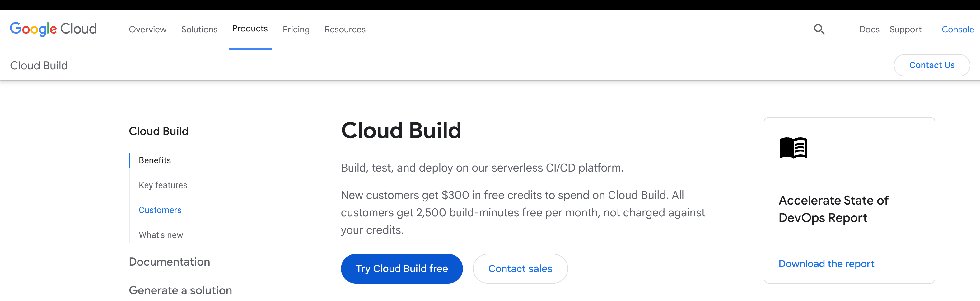
Task: Open the Documentation sidebar section
Action: 169,262
